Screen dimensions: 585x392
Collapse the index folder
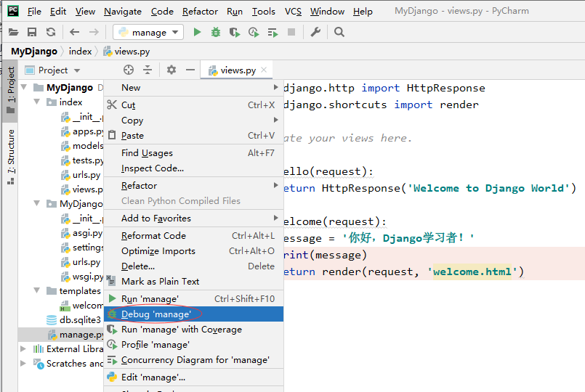coord(37,102)
